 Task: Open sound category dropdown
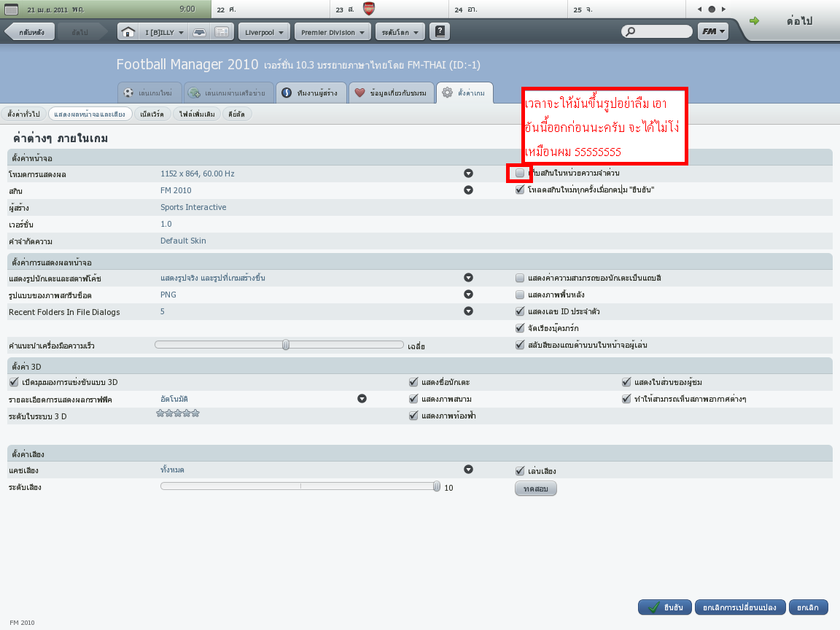tap(468, 470)
